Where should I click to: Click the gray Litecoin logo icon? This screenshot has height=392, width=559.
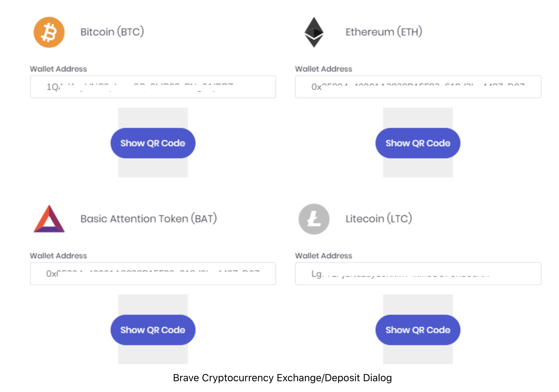pos(314,219)
